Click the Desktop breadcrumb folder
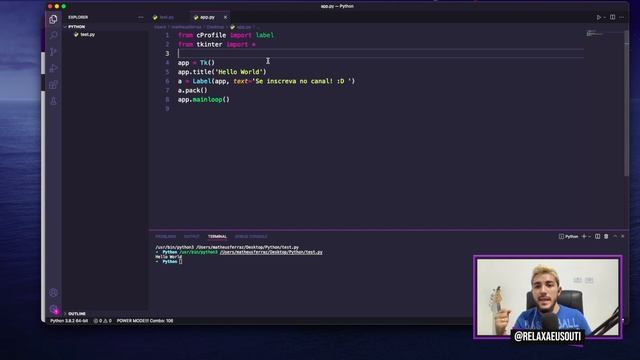This screenshot has width=640, height=360. (215, 27)
